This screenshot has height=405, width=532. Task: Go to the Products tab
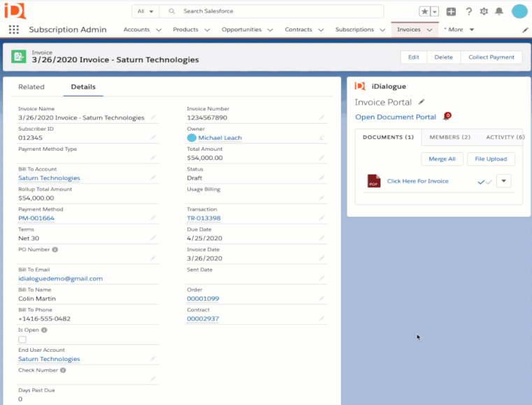pos(185,29)
